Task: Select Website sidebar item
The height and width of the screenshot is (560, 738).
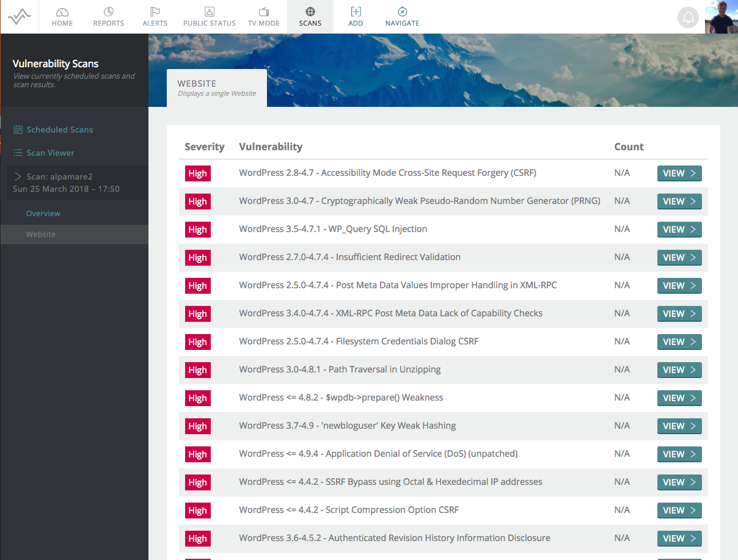Action: coord(74,235)
